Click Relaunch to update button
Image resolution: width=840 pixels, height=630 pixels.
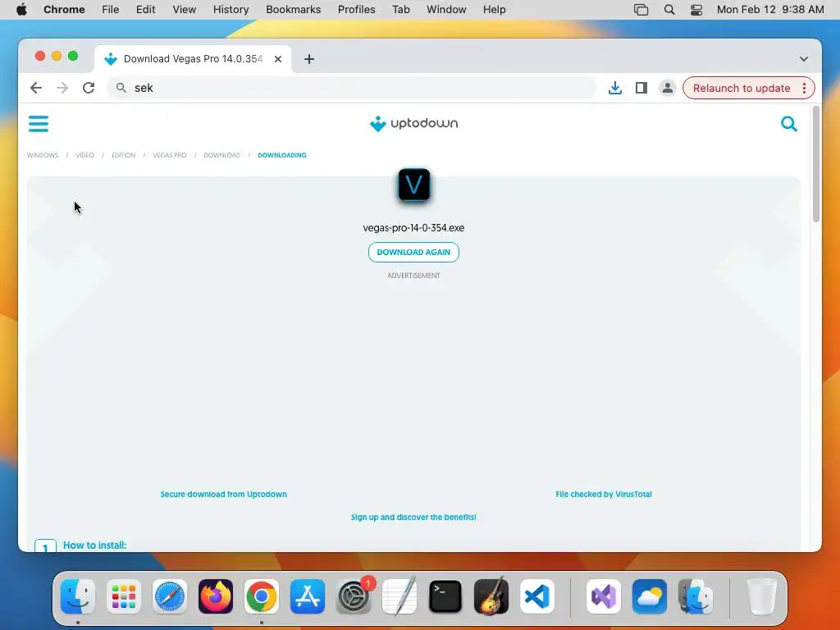[x=742, y=88]
